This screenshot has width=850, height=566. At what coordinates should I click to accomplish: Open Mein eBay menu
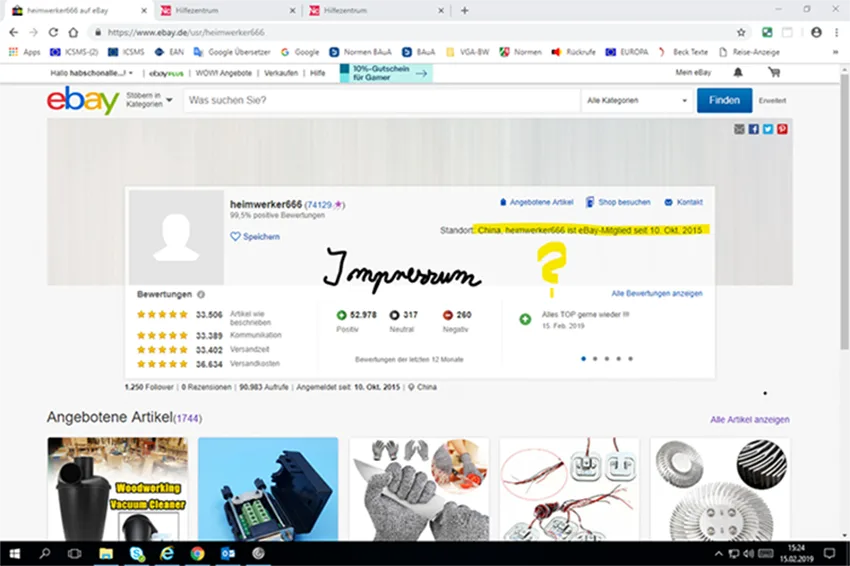coord(693,72)
